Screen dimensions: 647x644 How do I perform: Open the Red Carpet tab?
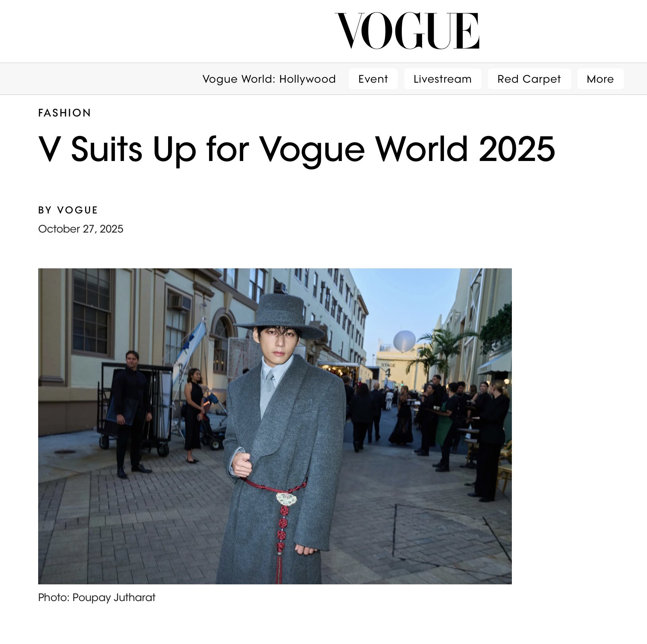click(x=529, y=79)
